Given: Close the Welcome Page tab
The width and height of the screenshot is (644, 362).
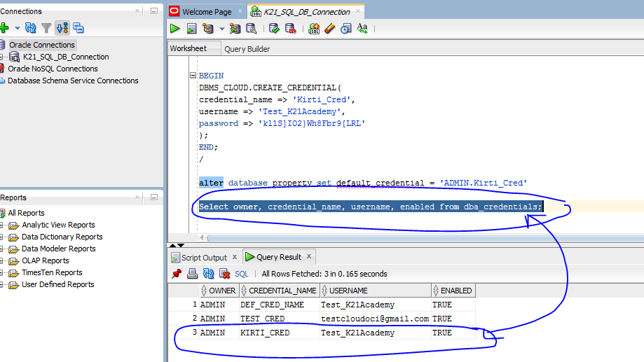Looking at the screenshot, I should (x=240, y=11).
